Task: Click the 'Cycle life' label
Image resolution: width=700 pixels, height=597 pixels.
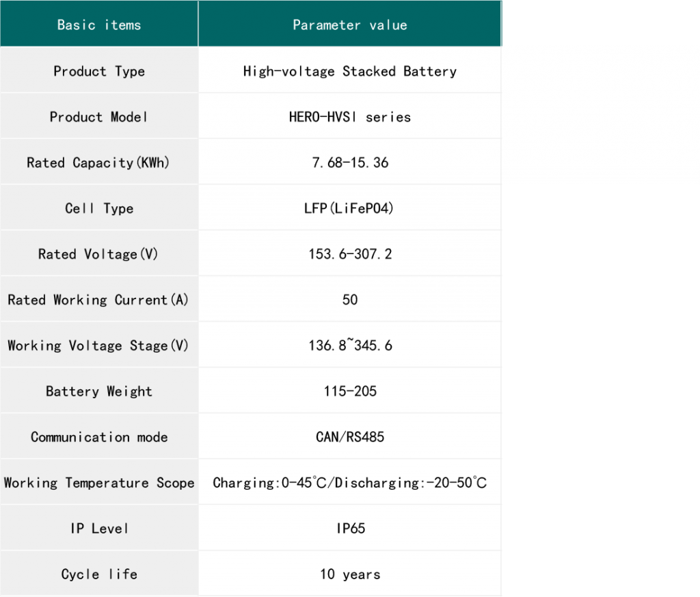Action: click(99, 574)
